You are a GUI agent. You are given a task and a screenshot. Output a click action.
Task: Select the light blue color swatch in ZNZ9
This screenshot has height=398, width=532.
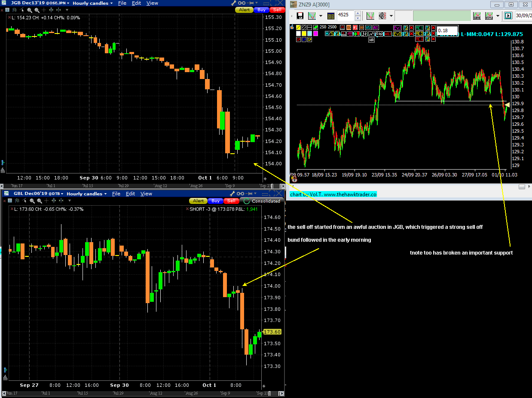point(310,34)
